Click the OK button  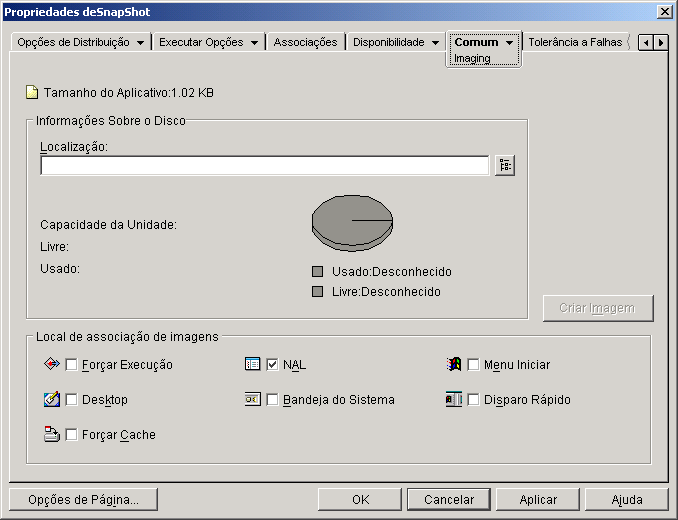(360, 500)
